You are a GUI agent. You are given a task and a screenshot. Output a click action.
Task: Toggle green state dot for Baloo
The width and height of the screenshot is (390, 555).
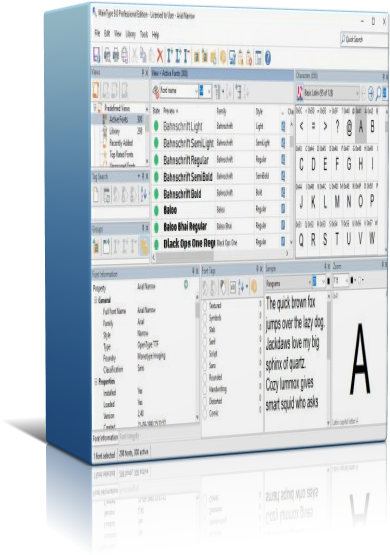coord(156,210)
